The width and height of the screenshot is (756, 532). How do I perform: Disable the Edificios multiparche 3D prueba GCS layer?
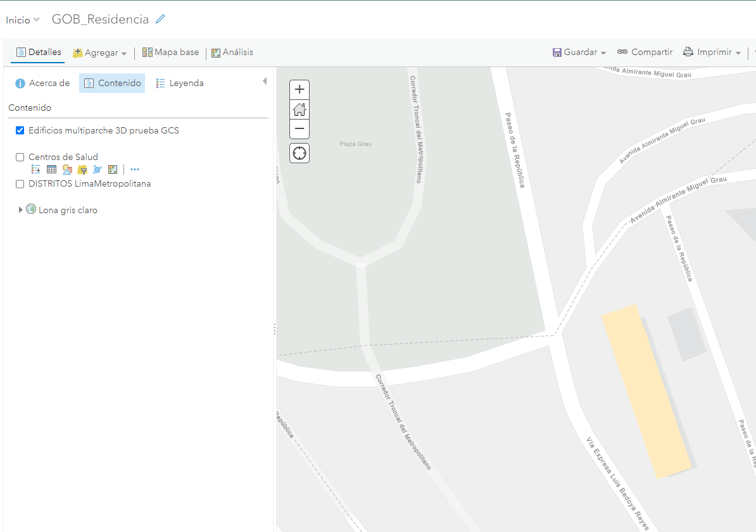coord(20,130)
